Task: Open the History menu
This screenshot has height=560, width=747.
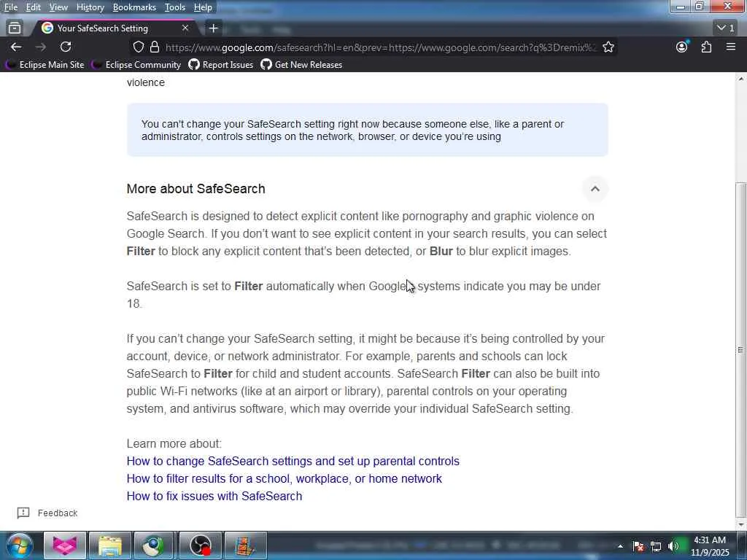Action: click(x=90, y=7)
